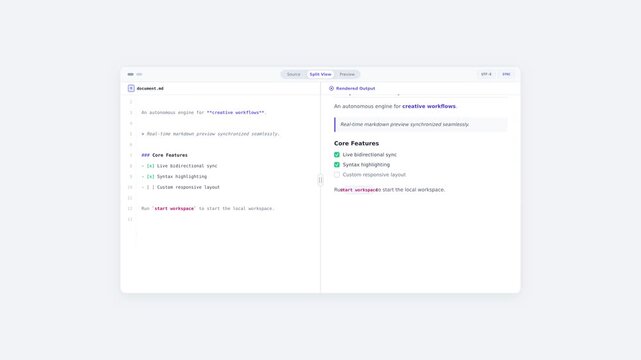Click the '[x] Syntax highlighting' source line
This screenshot has width=641, height=360.
coord(174,177)
